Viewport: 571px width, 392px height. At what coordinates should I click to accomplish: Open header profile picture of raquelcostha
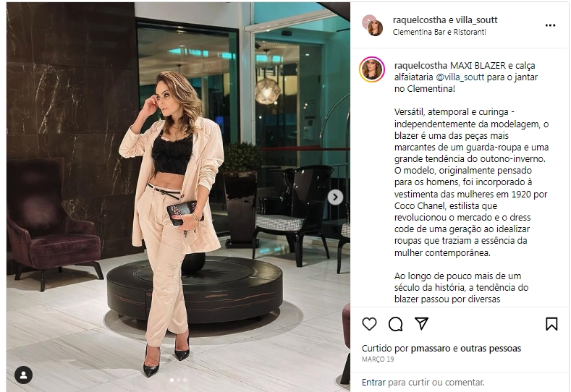pyautogui.click(x=373, y=25)
